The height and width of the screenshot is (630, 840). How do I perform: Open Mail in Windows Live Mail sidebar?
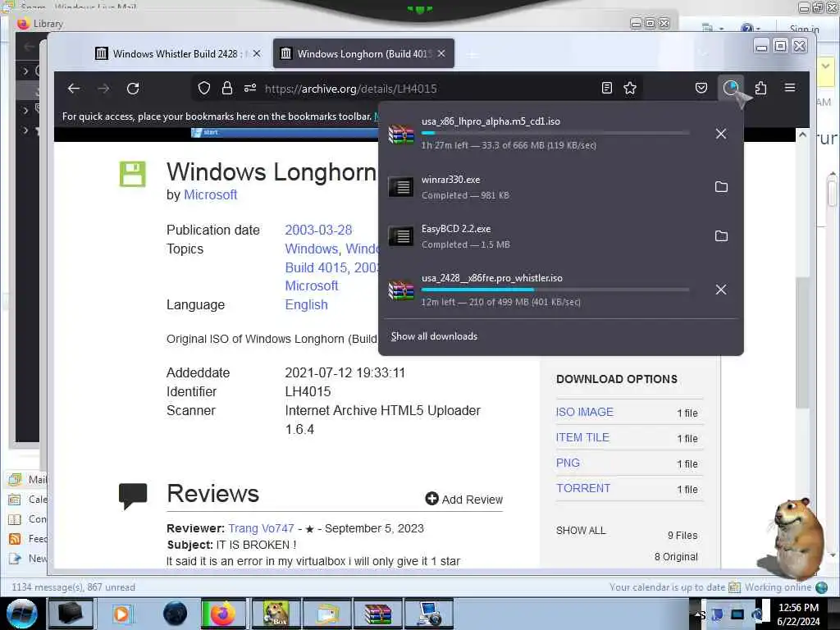[28, 479]
